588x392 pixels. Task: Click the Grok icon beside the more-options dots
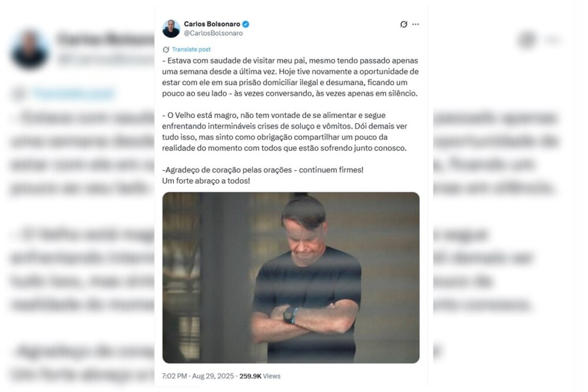click(x=403, y=24)
